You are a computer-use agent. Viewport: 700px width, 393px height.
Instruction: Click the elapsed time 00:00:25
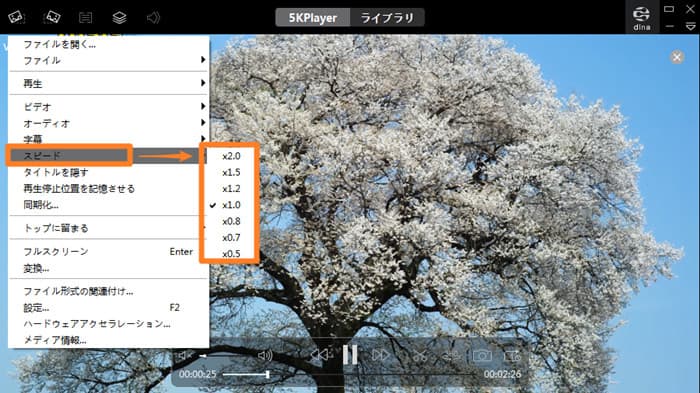197,374
